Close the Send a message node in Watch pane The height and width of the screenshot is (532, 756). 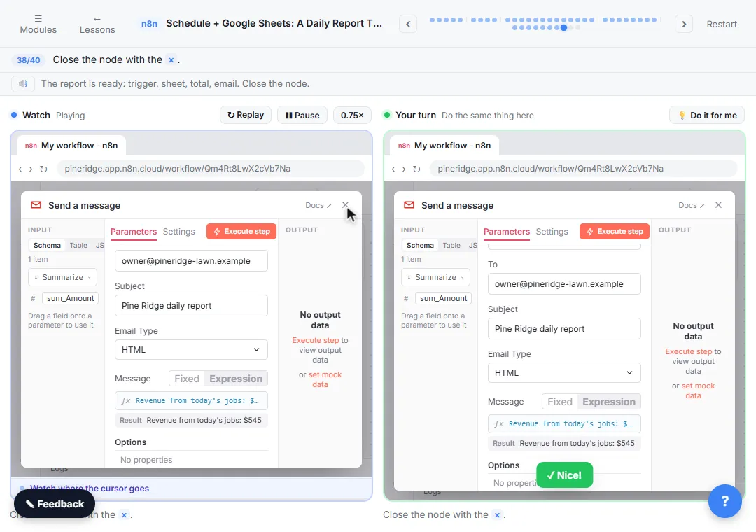[x=345, y=205]
